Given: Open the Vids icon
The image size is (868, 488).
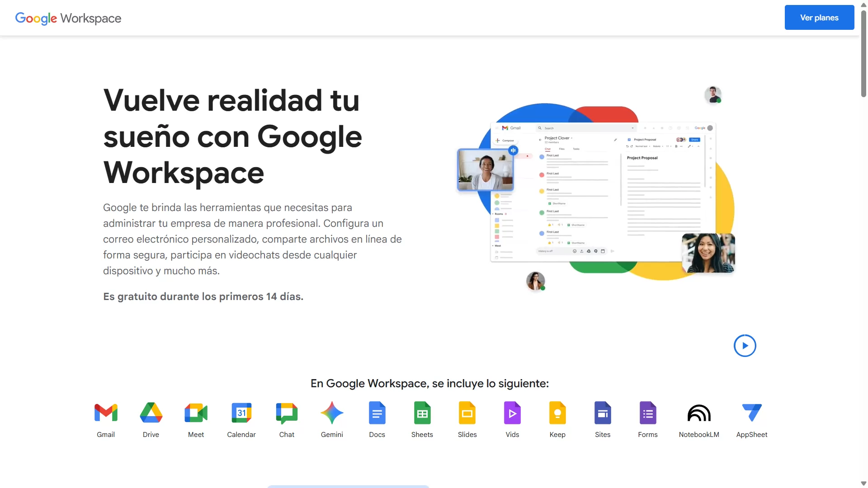Looking at the screenshot, I should tap(512, 413).
